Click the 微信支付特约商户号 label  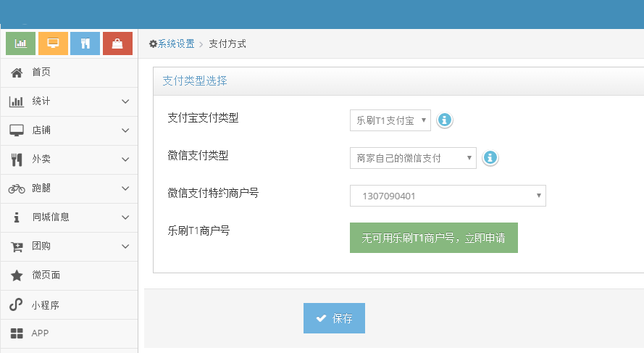pos(213,193)
